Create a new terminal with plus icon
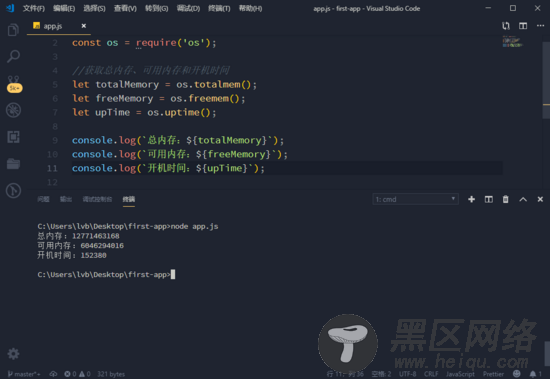This screenshot has height=379, width=550. click(471, 199)
